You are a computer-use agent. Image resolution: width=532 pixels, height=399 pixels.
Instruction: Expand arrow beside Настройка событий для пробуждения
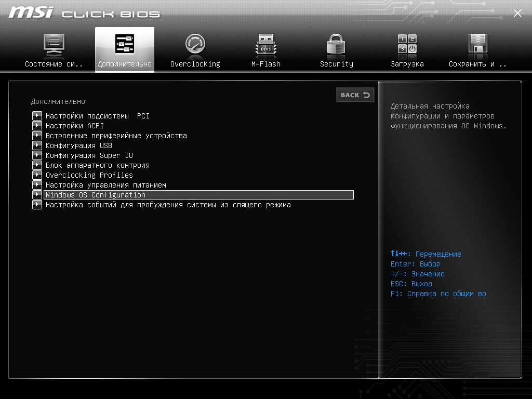click(x=37, y=205)
